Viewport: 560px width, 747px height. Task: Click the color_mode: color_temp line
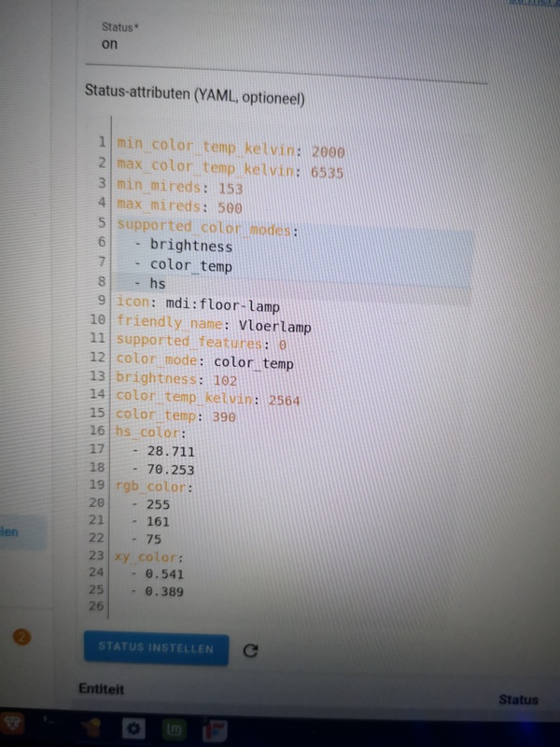point(204,361)
